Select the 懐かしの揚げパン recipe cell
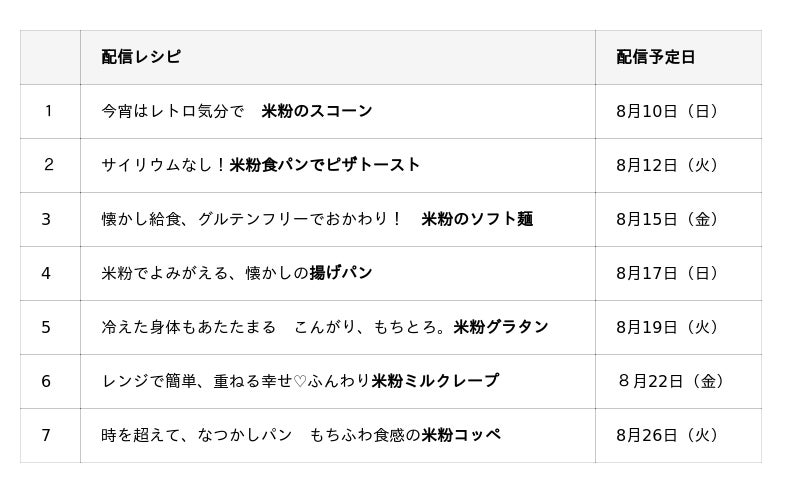The width and height of the screenshot is (800, 493). 237,273
